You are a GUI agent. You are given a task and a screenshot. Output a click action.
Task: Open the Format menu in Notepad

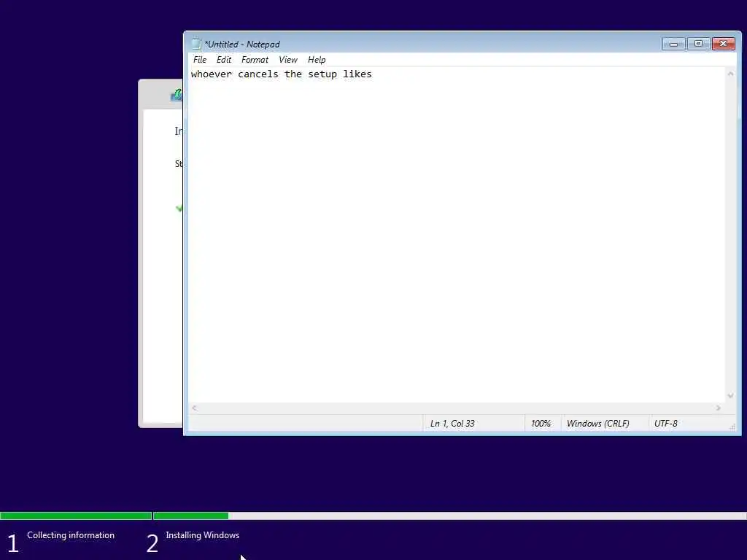pos(255,60)
